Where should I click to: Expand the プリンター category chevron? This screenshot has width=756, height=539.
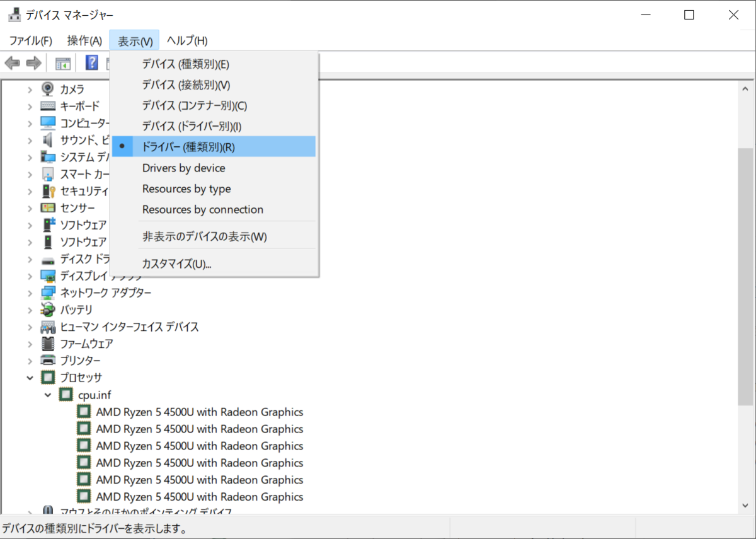[x=30, y=361]
